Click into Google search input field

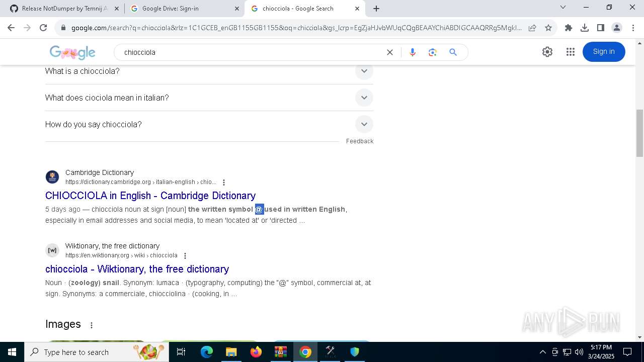coord(252,52)
